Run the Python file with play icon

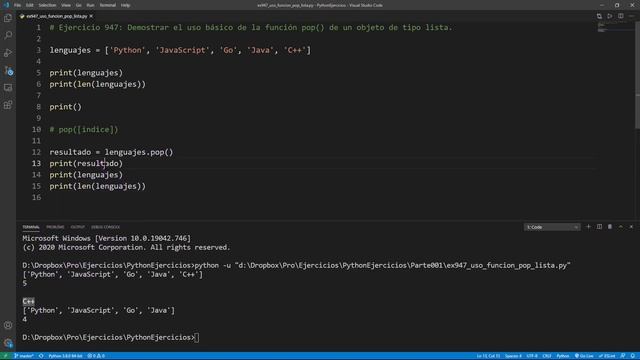[610, 16]
